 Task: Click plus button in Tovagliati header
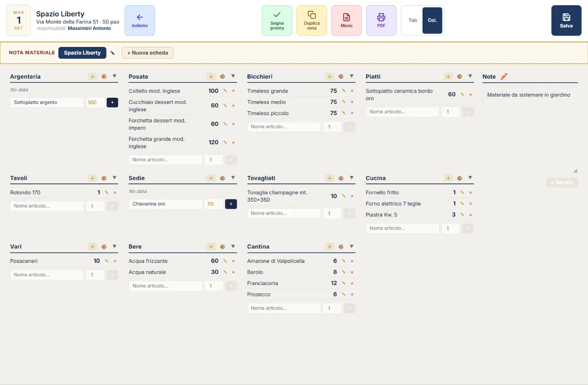[x=330, y=178]
